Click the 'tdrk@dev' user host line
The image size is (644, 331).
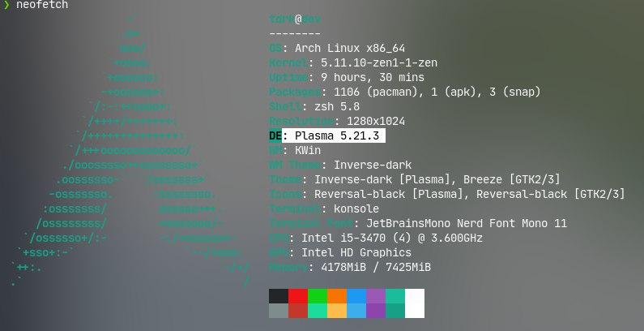[295, 19]
